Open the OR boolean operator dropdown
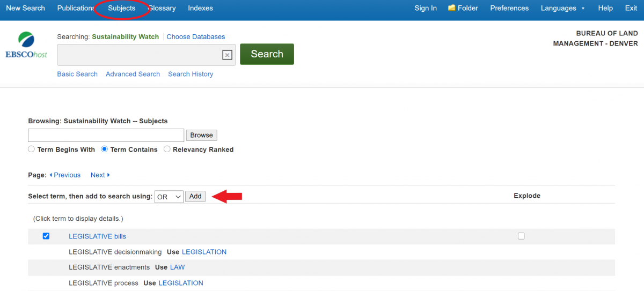Screen dimensions: 644x291 click(169, 197)
